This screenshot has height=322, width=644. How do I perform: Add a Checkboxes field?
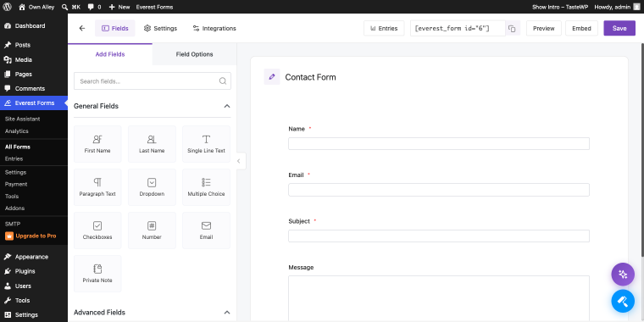97,230
